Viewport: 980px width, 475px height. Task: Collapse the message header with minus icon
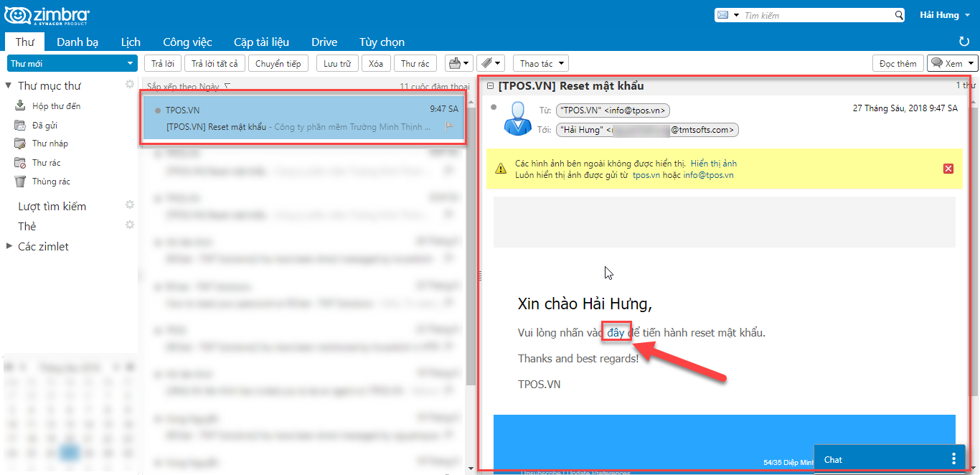490,86
